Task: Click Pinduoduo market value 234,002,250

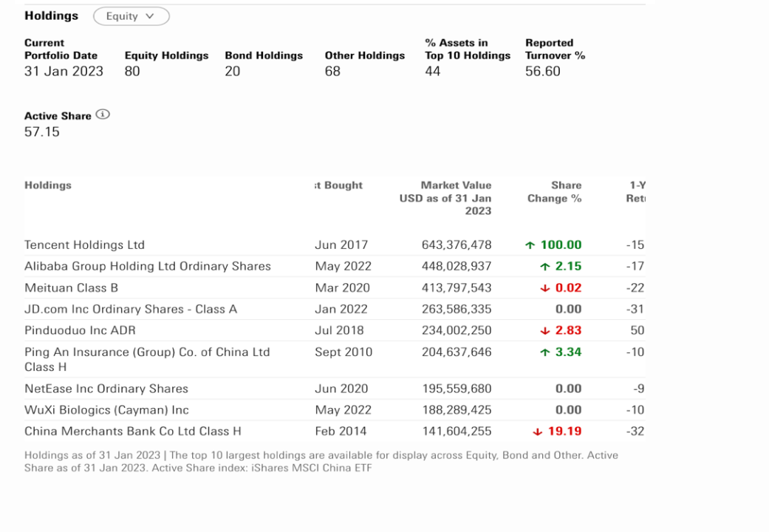Action: click(x=457, y=330)
